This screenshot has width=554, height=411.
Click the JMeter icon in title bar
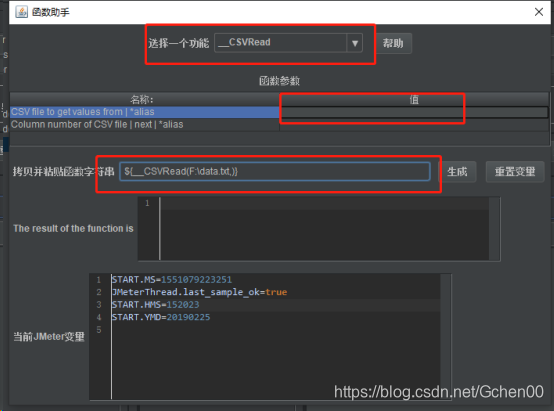pyautogui.click(x=21, y=12)
